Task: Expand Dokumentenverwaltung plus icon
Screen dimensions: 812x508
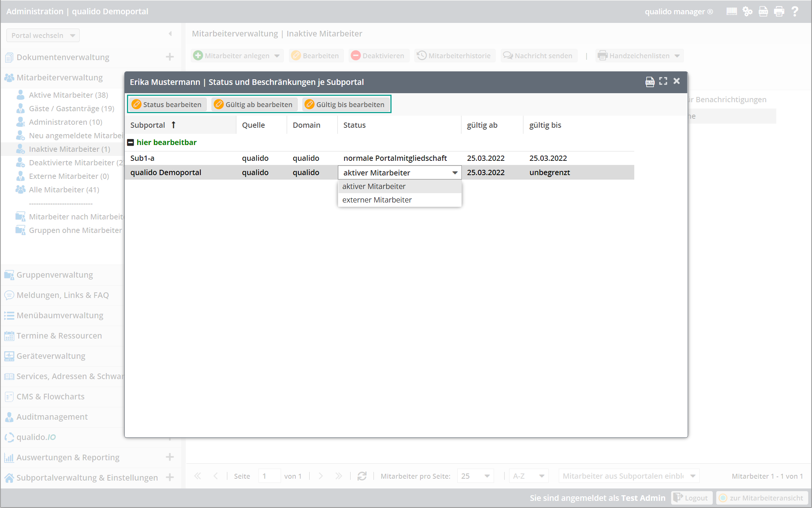Action: point(170,57)
